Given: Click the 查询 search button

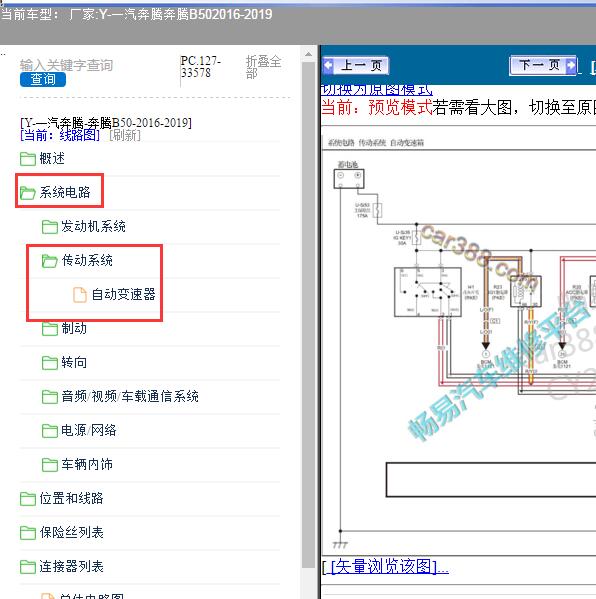Looking at the screenshot, I should [x=43, y=79].
